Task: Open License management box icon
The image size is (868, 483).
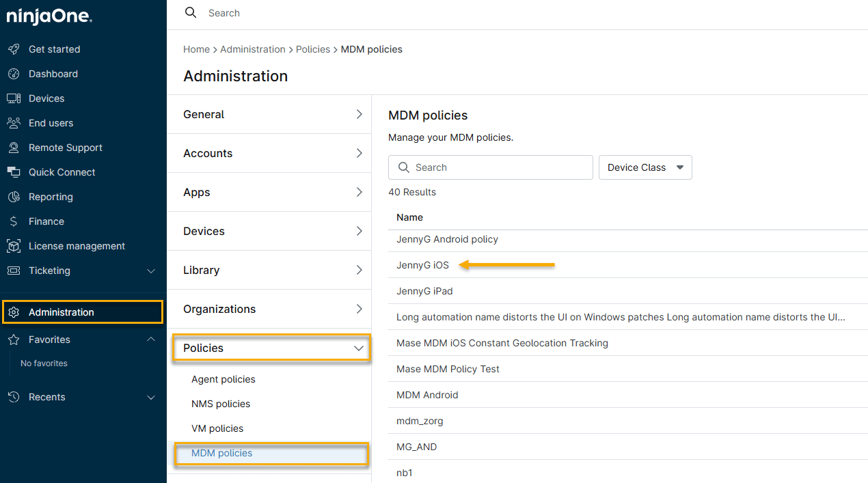Action: [13, 246]
